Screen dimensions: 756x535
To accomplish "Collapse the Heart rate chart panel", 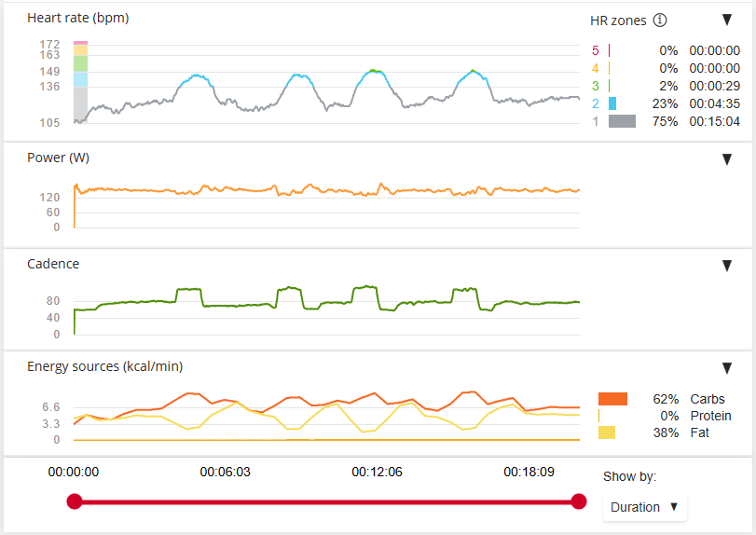I will coord(727,20).
